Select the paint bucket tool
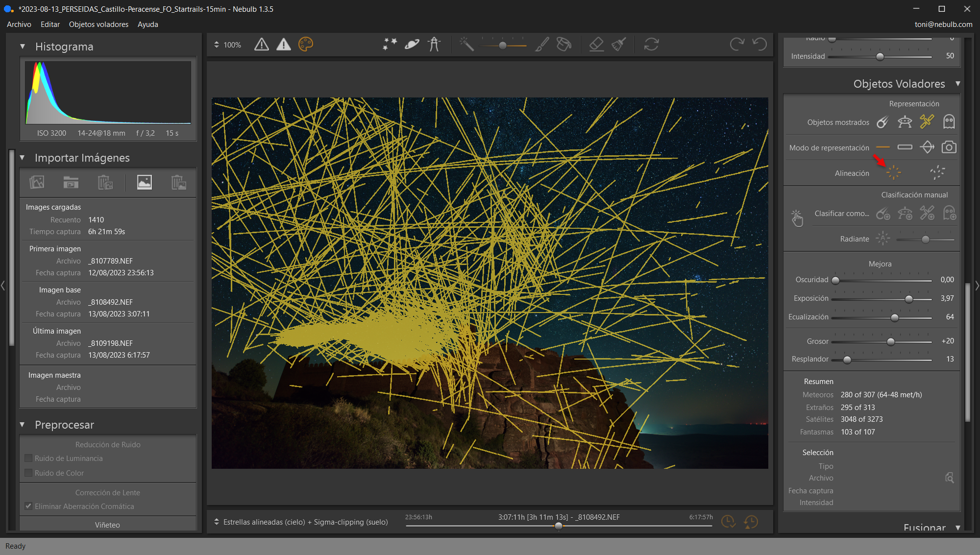Viewport: 980px width, 555px height. 564,45
